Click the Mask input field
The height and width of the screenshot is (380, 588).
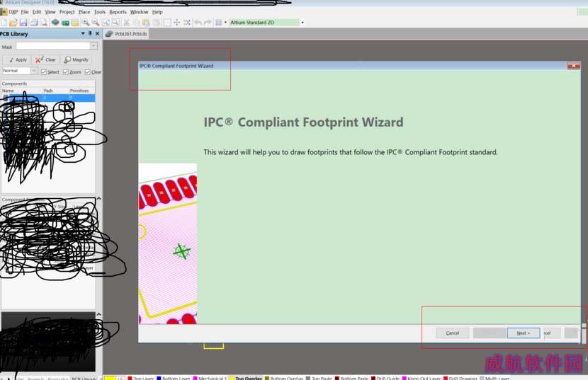point(53,46)
